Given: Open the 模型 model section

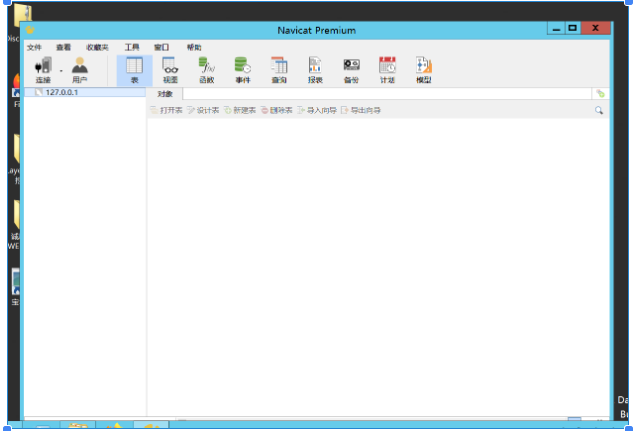Looking at the screenshot, I should pos(423,70).
